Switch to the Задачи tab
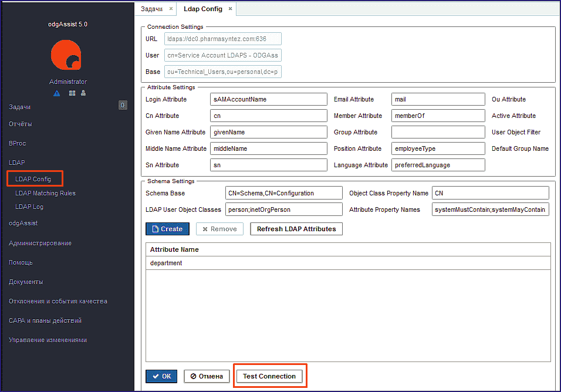 click(152, 9)
